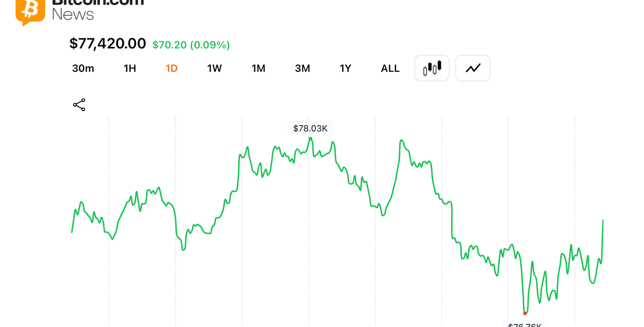This screenshot has height=327, width=644.
Task: Click the chart line's rightmost endpoint
Action: (603, 220)
